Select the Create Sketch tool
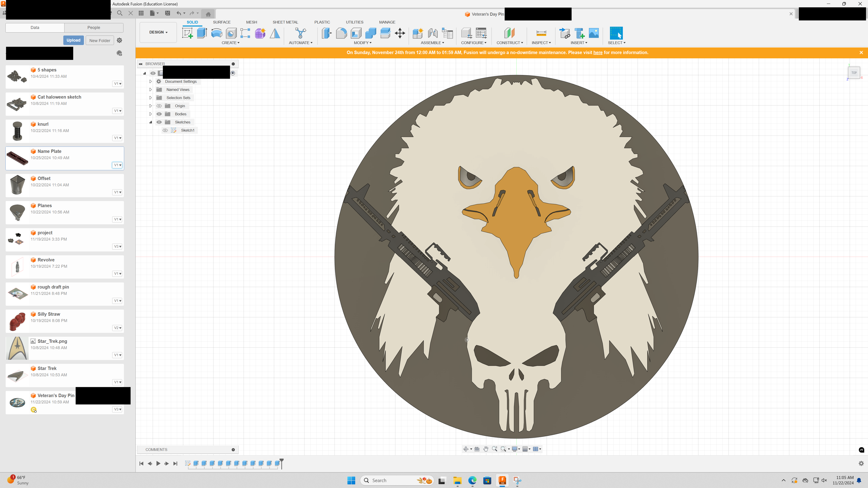This screenshot has height=488, width=868. [x=187, y=33]
